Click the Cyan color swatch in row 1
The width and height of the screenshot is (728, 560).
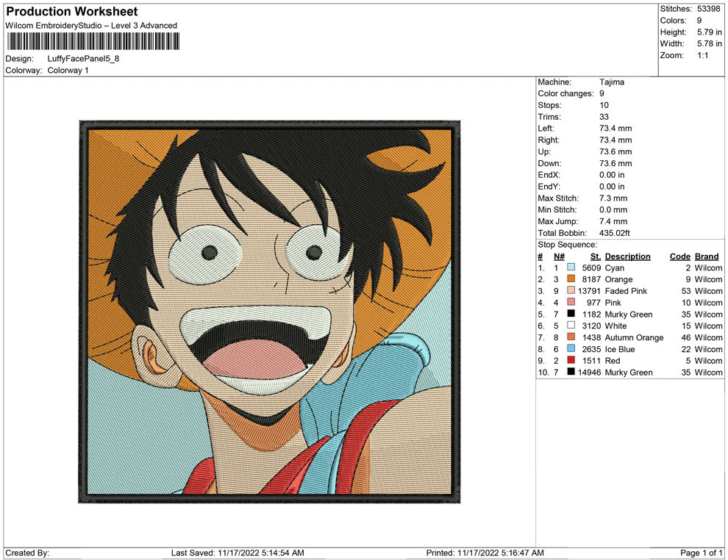571,268
